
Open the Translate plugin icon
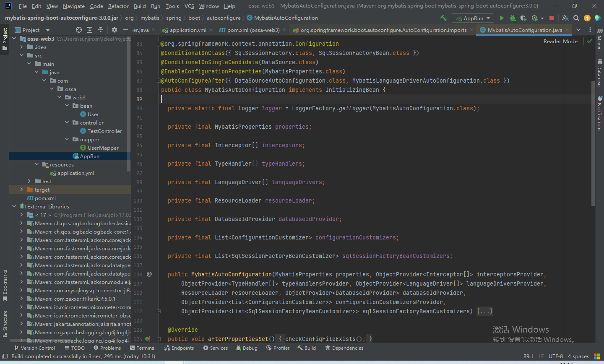coord(565,18)
